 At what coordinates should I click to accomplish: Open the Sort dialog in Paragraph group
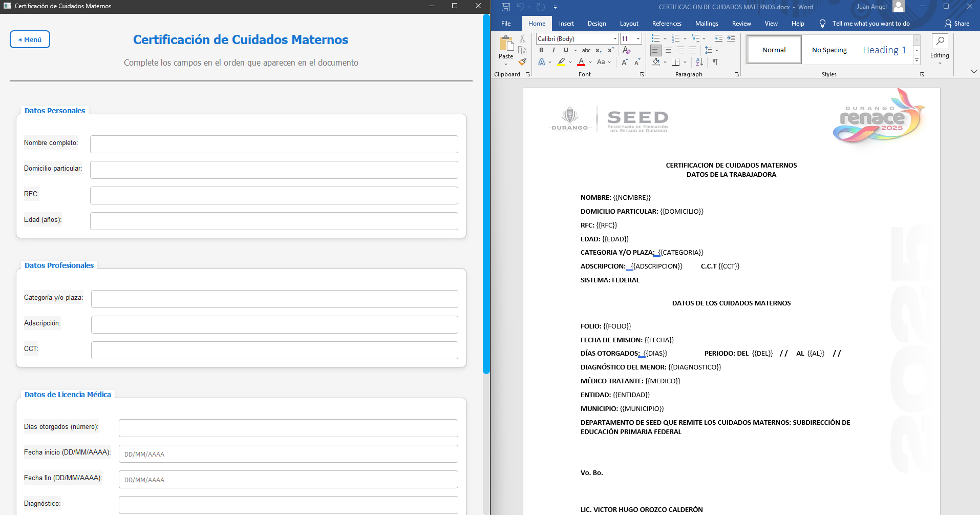click(698, 62)
